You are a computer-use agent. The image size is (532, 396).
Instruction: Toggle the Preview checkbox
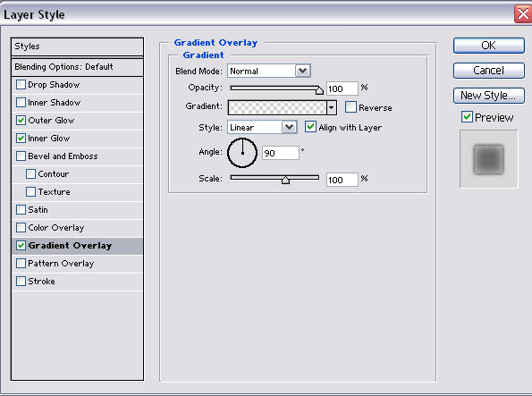[x=467, y=117]
